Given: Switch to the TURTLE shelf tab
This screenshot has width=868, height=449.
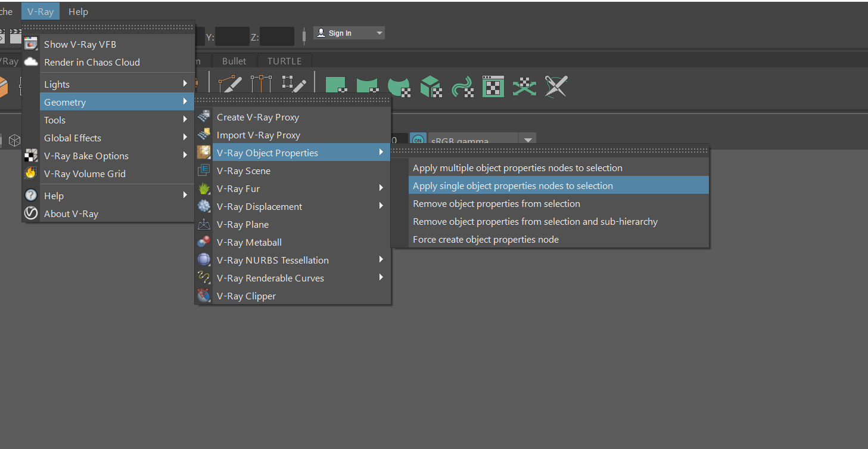Looking at the screenshot, I should 284,61.
